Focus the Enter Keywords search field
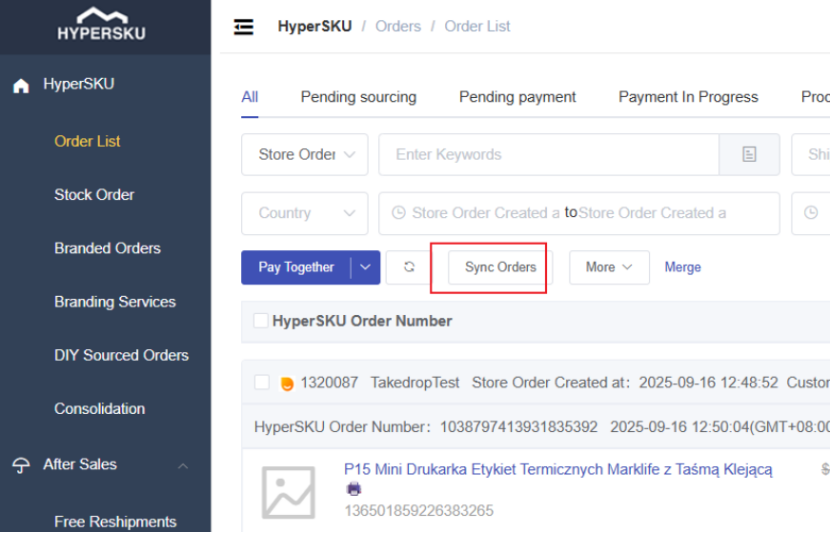Viewport: 830px width, 533px height. (x=548, y=155)
